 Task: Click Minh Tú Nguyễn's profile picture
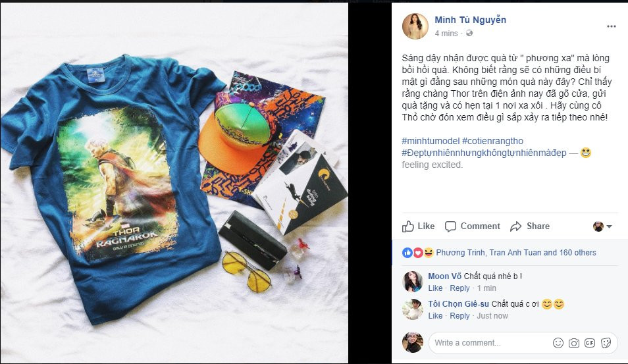pyautogui.click(x=415, y=26)
